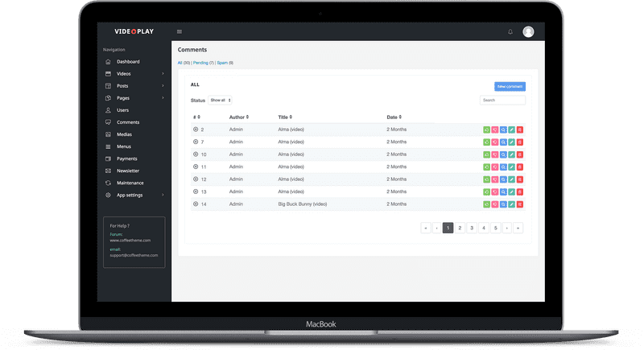Delete comment 13 with red trash icon
Screen dimensions: 644x350
pos(519,191)
